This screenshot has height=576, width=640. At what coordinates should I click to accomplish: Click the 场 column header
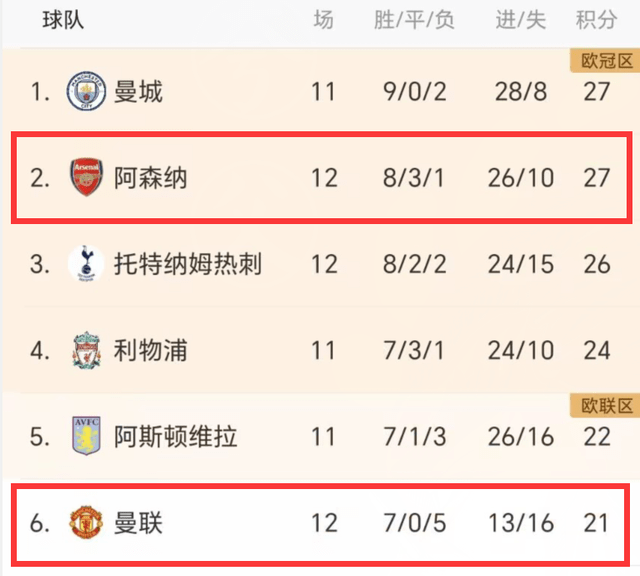point(323,20)
